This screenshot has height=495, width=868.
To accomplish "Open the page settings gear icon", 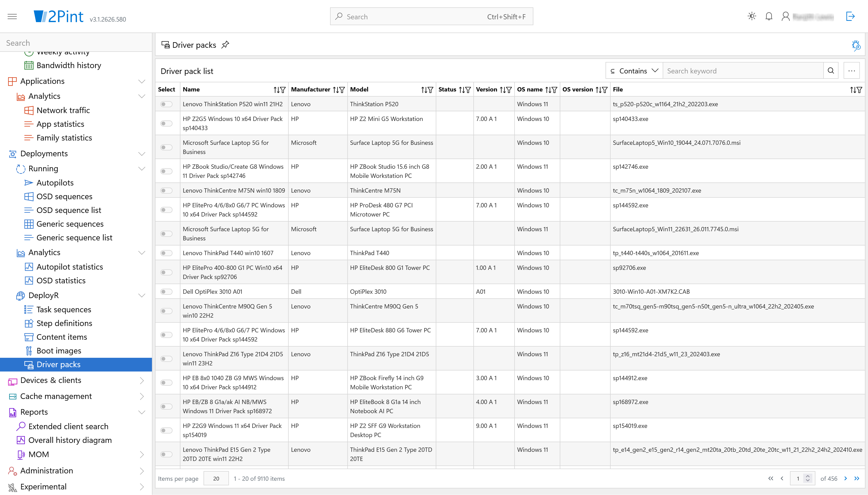I will point(856,45).
